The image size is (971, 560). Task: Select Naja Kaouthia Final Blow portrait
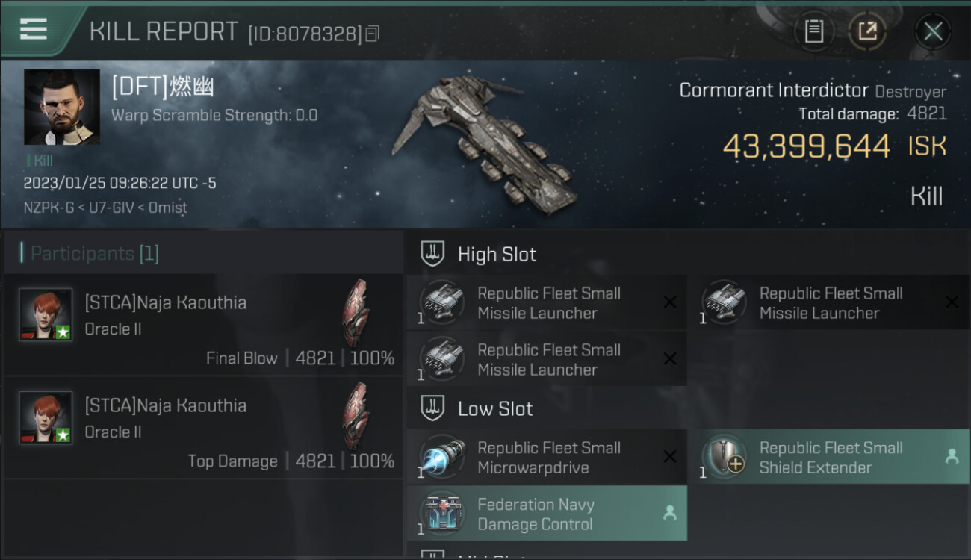coord(46,314)
